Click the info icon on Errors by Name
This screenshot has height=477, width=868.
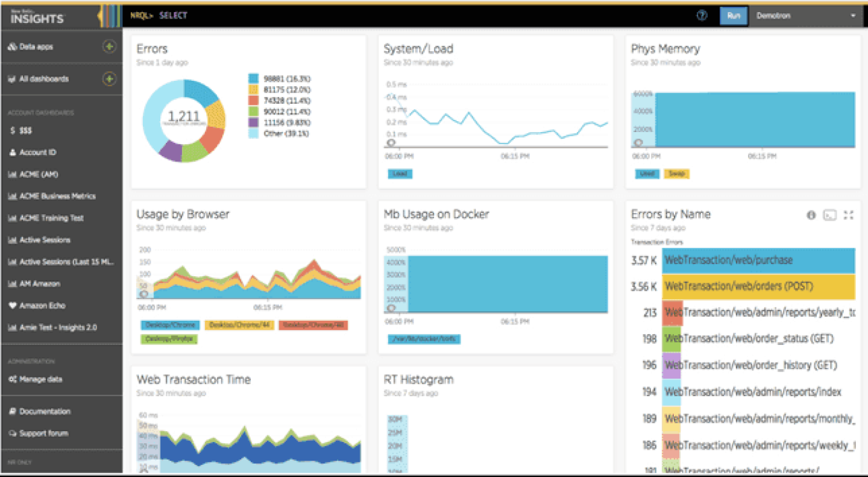coord(811,215)
